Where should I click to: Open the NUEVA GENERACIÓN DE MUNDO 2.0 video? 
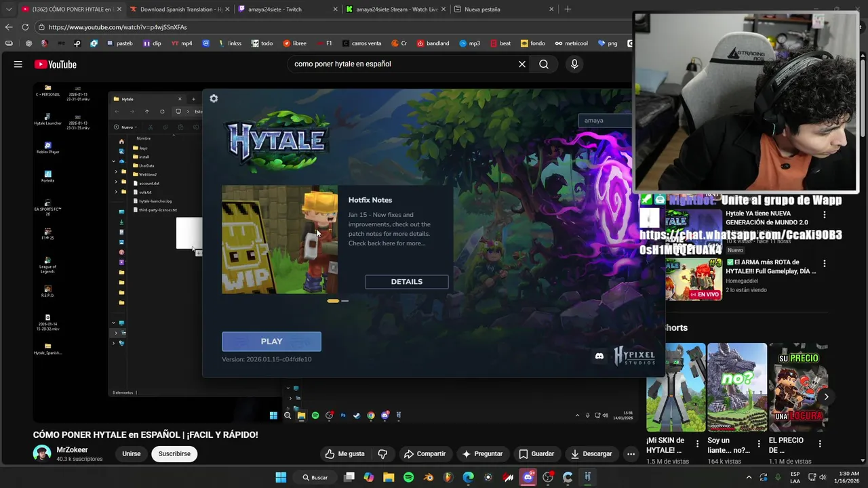coord(766,218)
